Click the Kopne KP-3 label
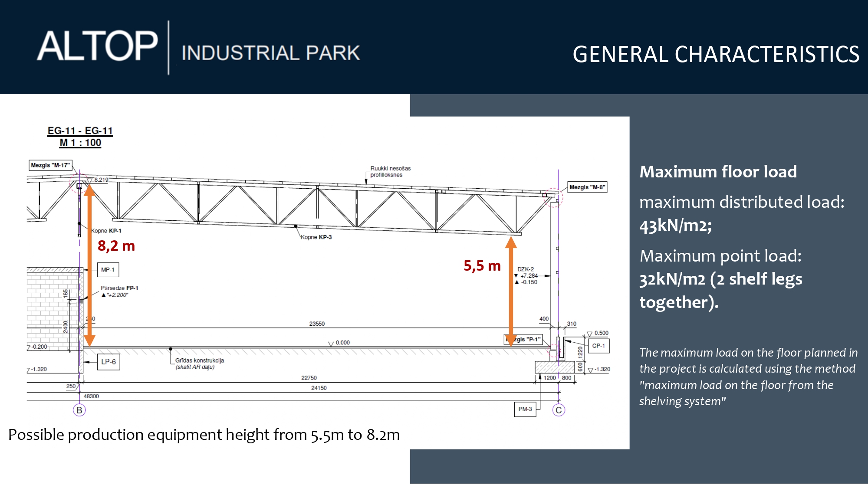 [x=316, y=237]
